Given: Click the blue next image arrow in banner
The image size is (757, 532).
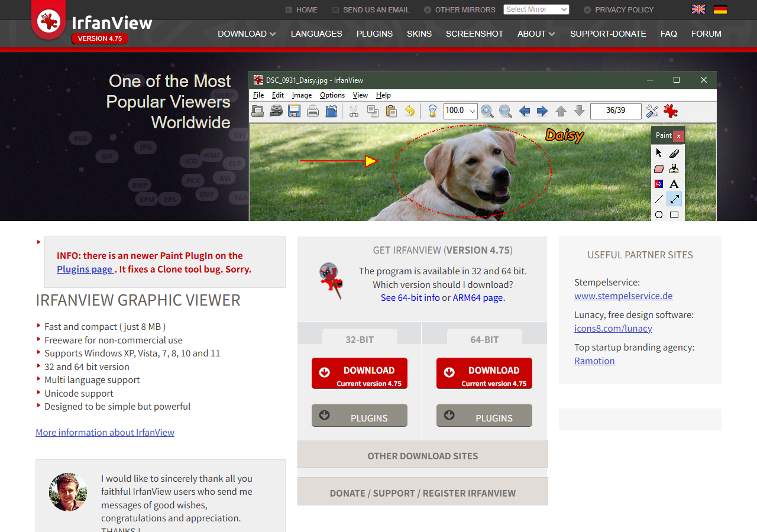Looking at the screenshot, I should click(x=542, y=111).
